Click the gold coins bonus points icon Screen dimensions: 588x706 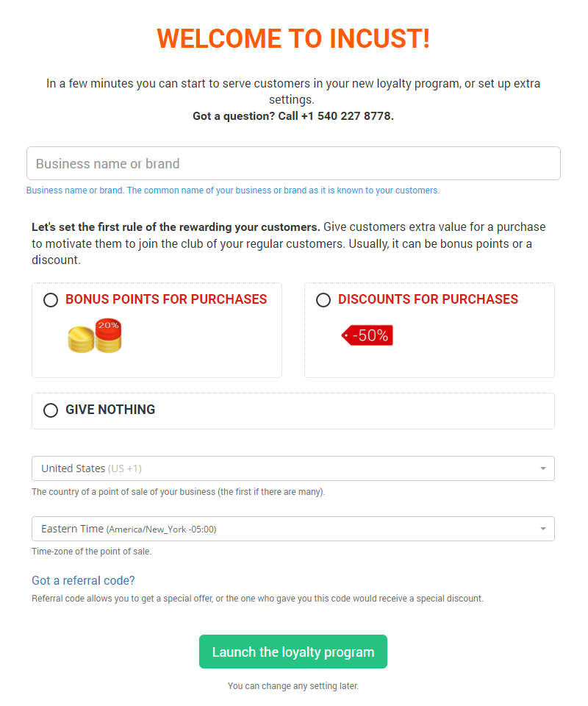pos(95,336)
